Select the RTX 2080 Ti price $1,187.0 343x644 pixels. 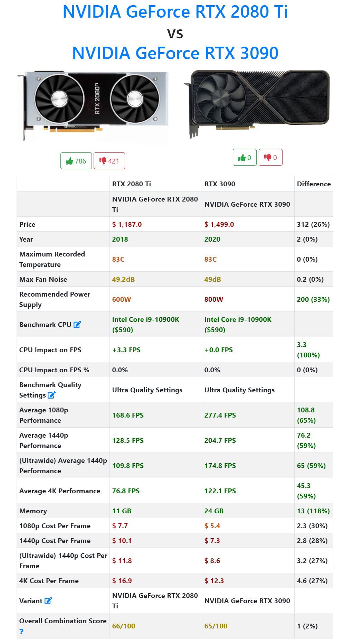point(127,224)
